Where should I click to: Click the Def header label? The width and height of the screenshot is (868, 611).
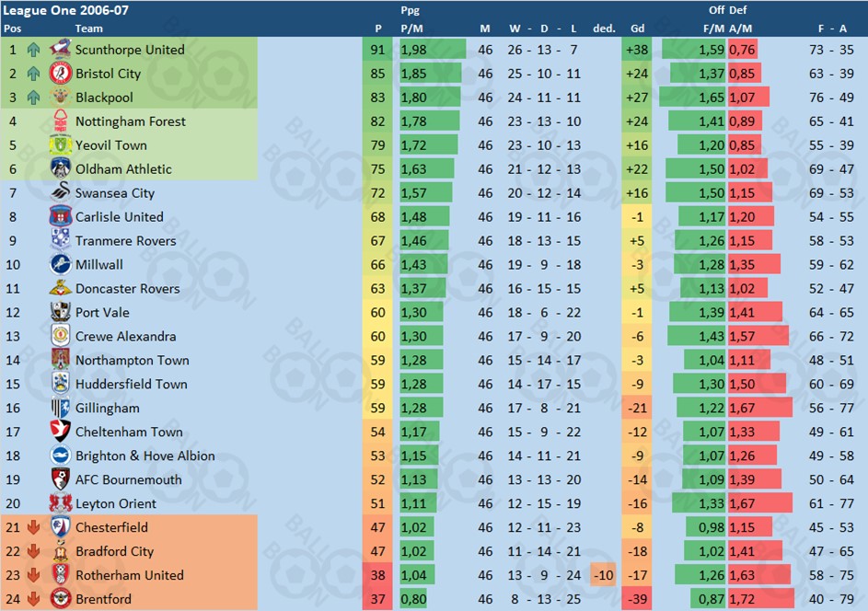click(x=738, y=10)
